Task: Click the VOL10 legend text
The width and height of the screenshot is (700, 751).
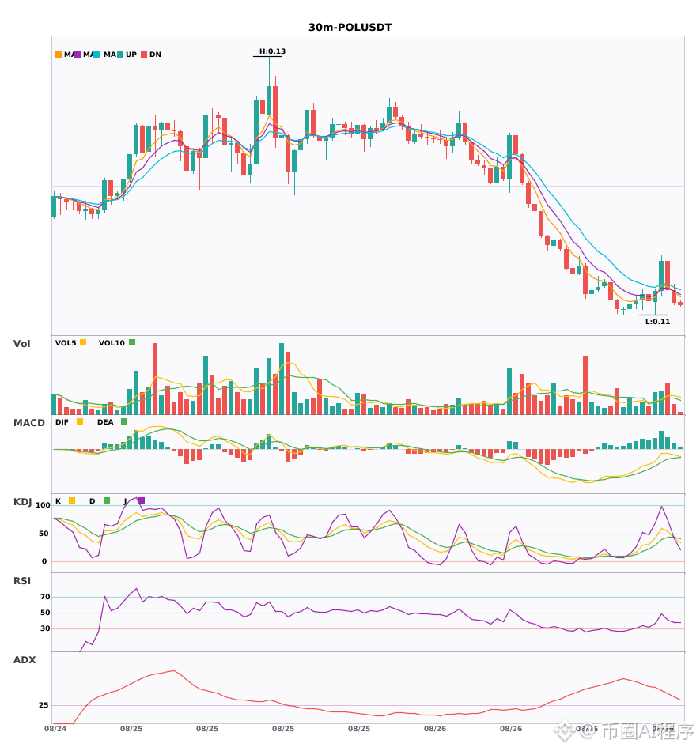Action: [x=112, y=343]
